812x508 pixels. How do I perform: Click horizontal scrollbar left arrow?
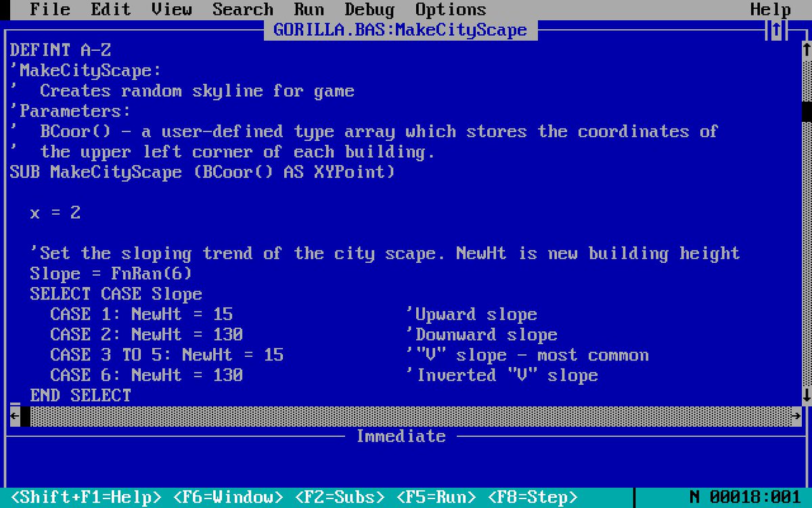(15, 416)
